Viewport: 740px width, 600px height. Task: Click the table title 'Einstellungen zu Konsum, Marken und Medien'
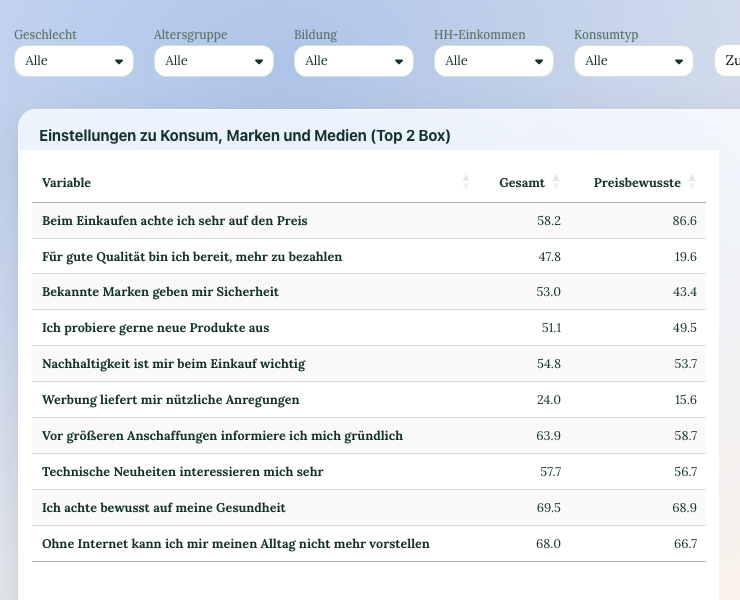pos(244,135)
